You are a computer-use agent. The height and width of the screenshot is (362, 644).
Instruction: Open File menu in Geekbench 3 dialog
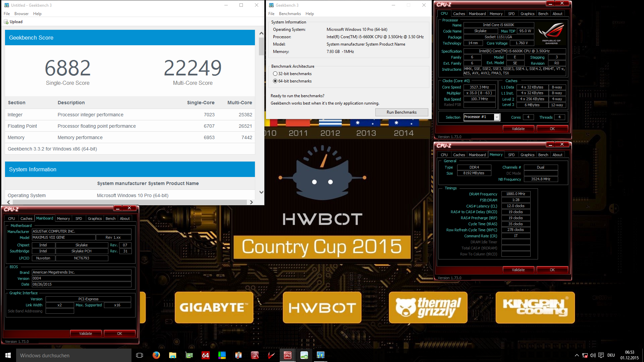[271, 14]
